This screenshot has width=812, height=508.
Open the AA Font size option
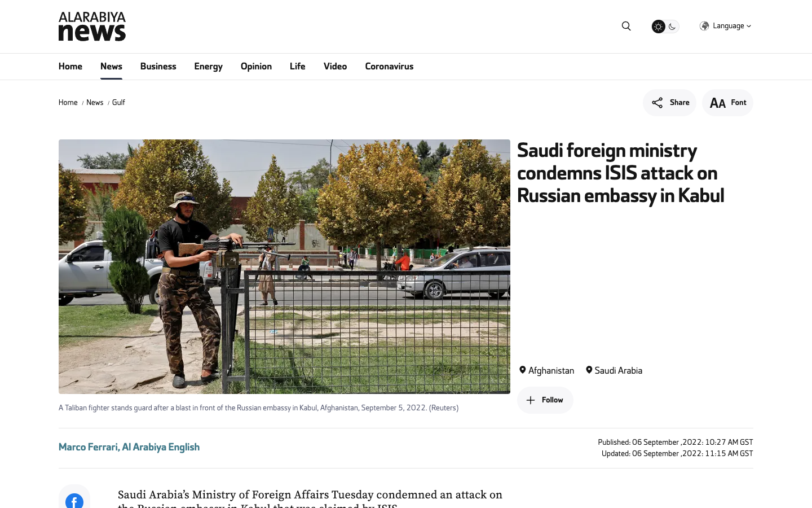[727, 103]
